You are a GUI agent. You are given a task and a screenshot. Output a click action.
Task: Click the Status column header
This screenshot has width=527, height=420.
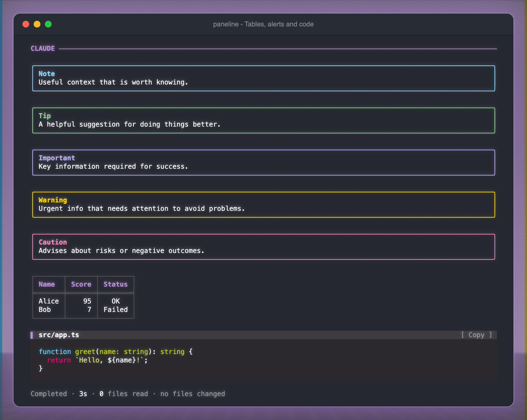point(116,284)
